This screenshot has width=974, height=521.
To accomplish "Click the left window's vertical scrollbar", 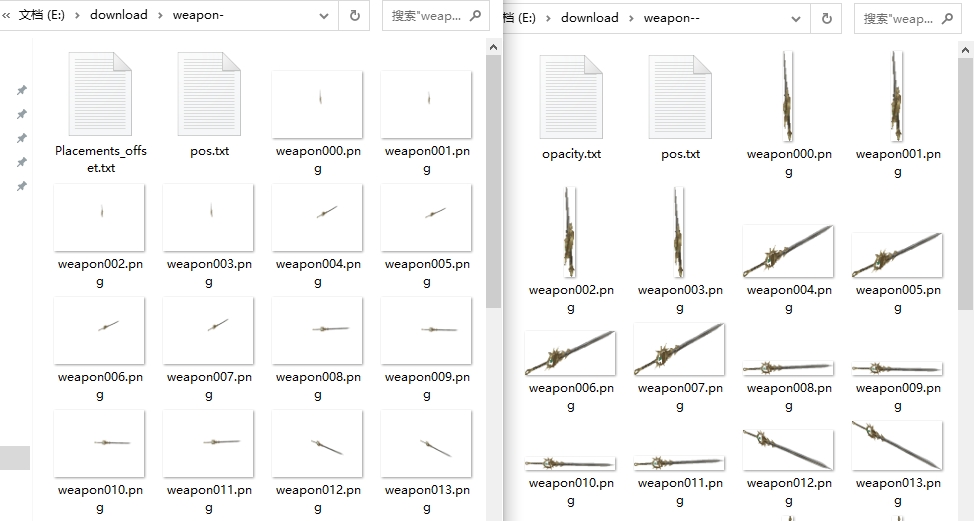I will [x=494, y=180].
